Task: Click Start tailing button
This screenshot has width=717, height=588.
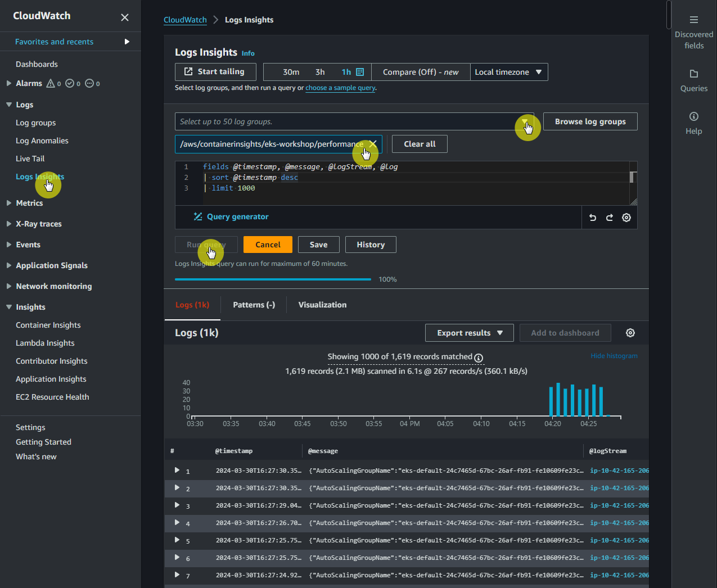Action: tap(215, 72)
